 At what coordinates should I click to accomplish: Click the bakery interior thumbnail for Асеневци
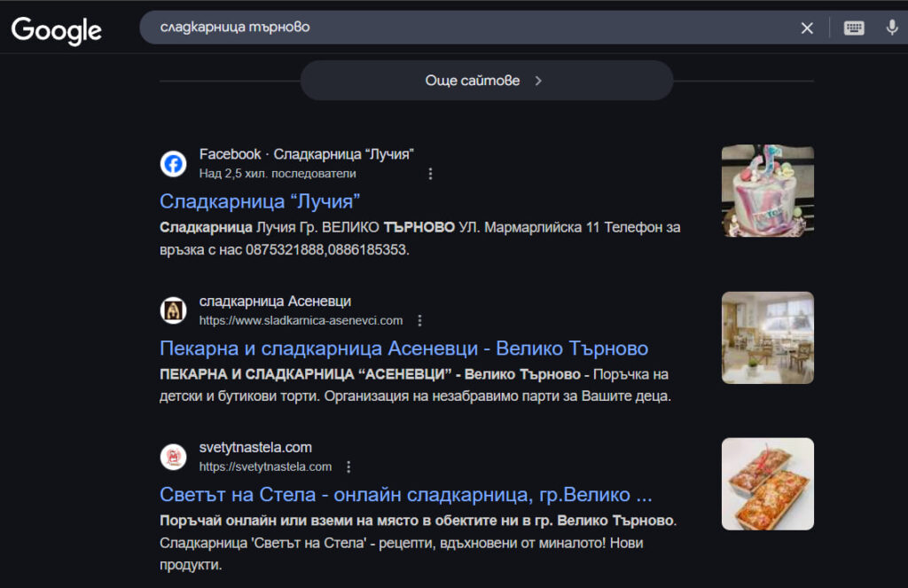tap(767, 338)
